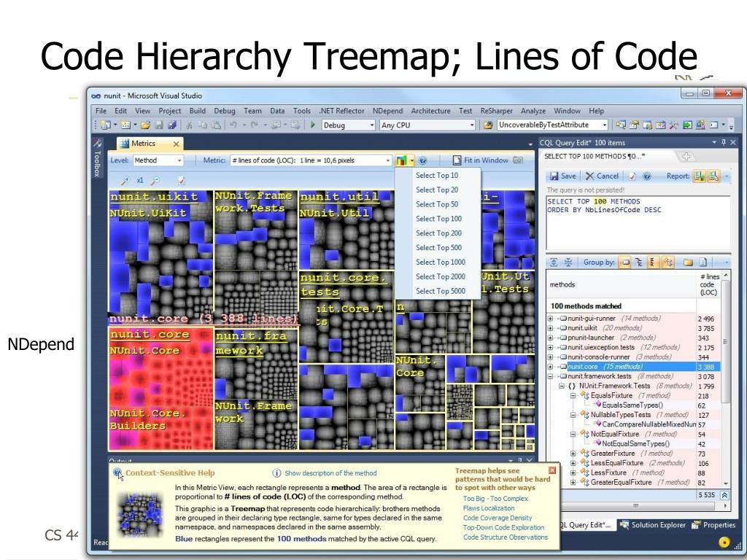Reset zoom with the x1 button
Screen dimensions: 747x560
coord(140,181)
